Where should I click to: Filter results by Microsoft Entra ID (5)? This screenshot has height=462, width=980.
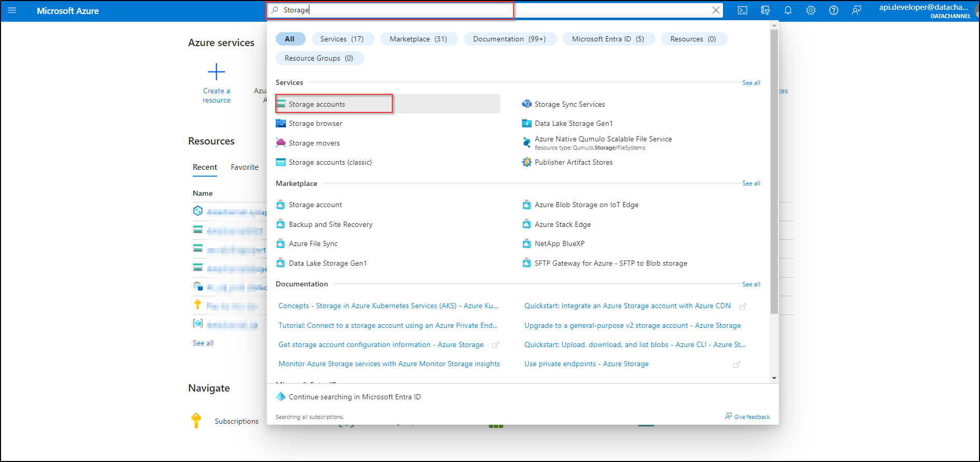pyautogui.click(x=608, y=39)
